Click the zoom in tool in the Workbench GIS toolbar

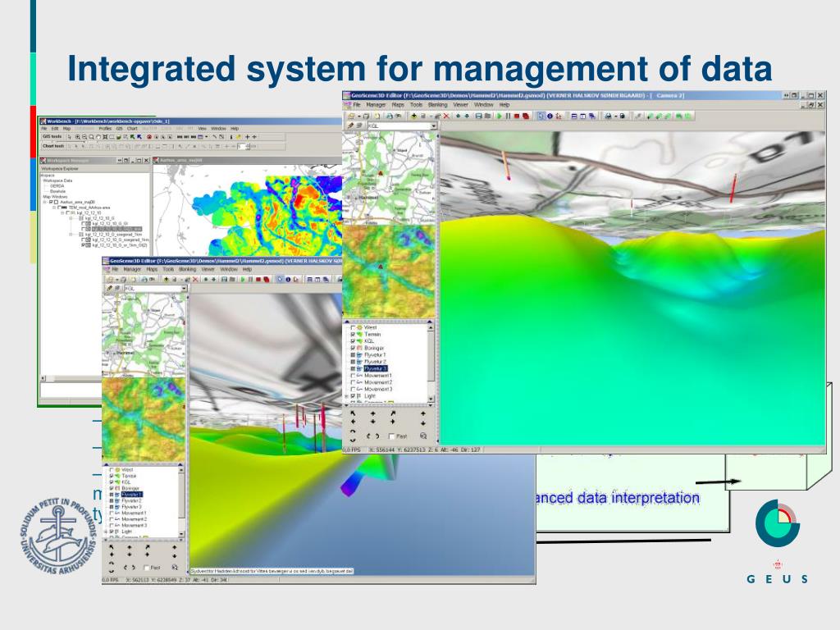[78, 137]
